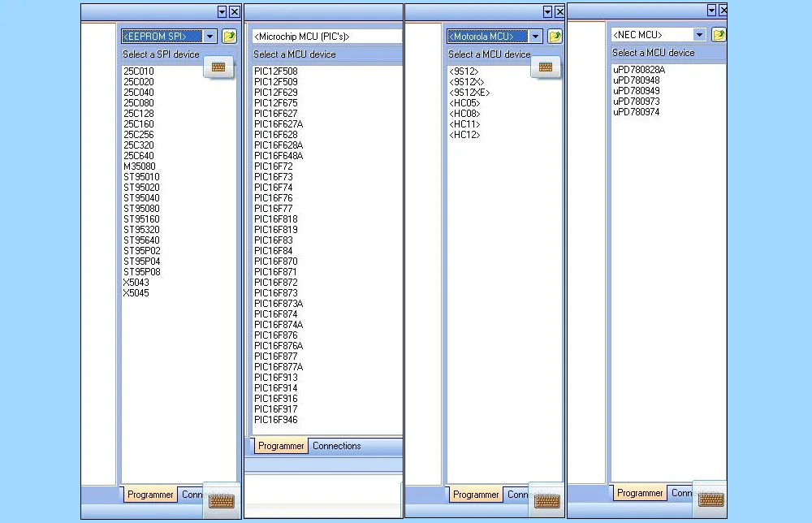Select PIC16F648A in the MCU list
The height and width of the screenshot is (523, 812).
coord(279,156)
